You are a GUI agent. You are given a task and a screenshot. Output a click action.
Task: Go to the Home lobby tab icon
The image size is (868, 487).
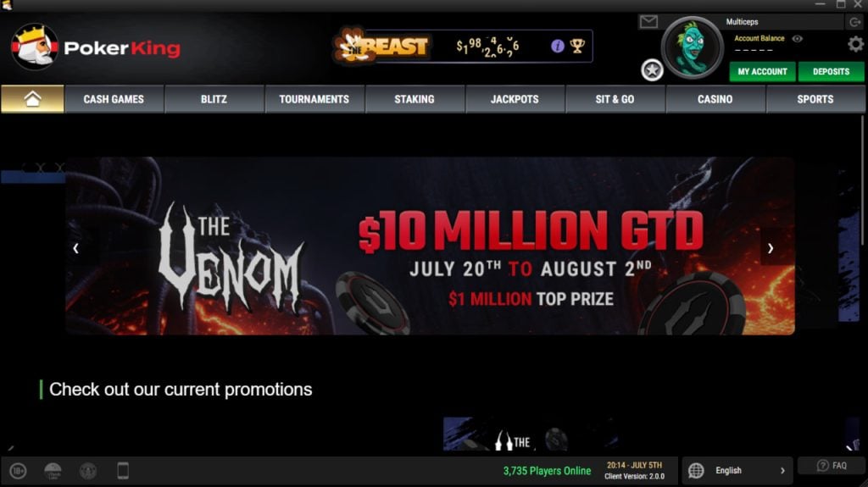pos(33,99)
